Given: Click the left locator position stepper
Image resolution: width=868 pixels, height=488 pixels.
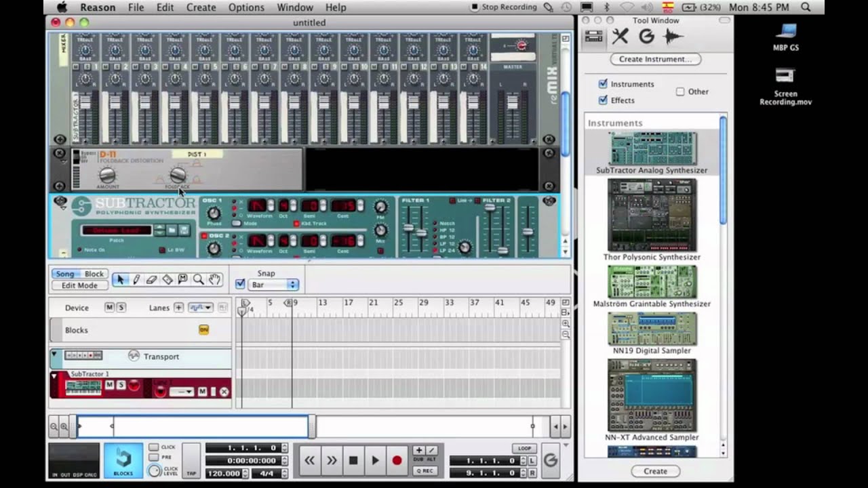Looking at the screenshot, I should click(522, 461).
